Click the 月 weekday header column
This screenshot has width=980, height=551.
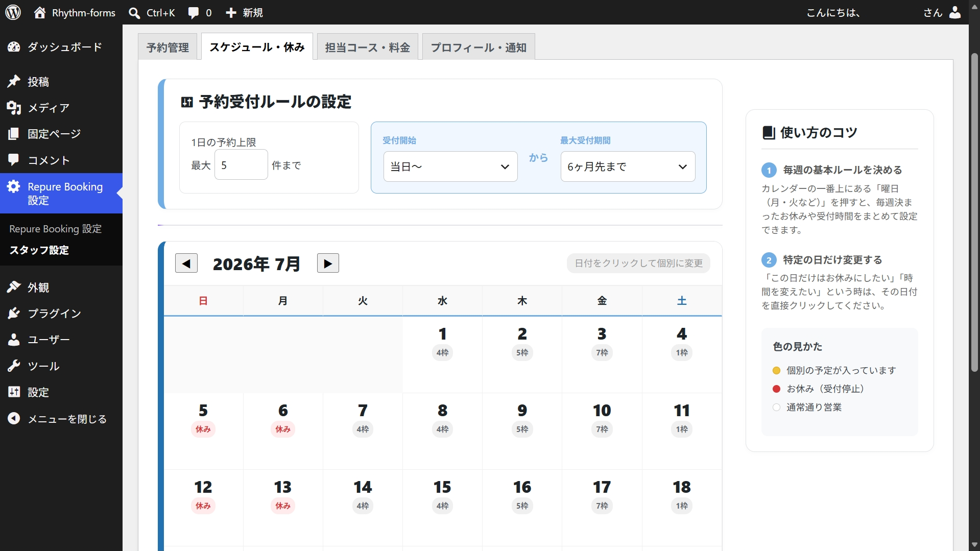point(283,301)
